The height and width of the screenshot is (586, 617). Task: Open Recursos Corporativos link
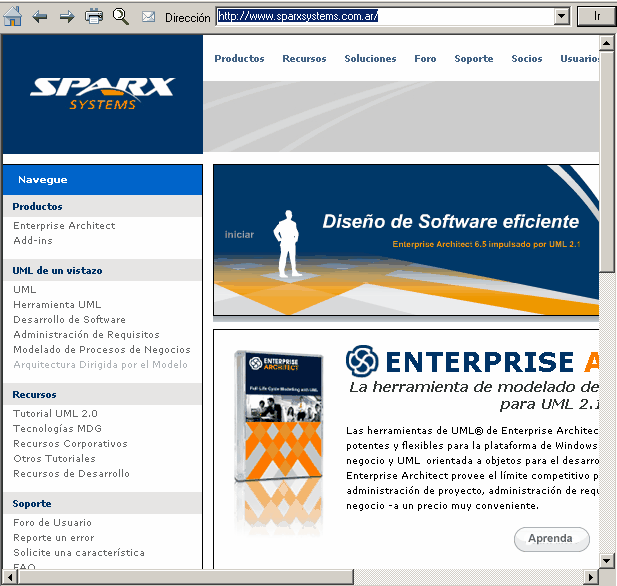click(70, 444)
